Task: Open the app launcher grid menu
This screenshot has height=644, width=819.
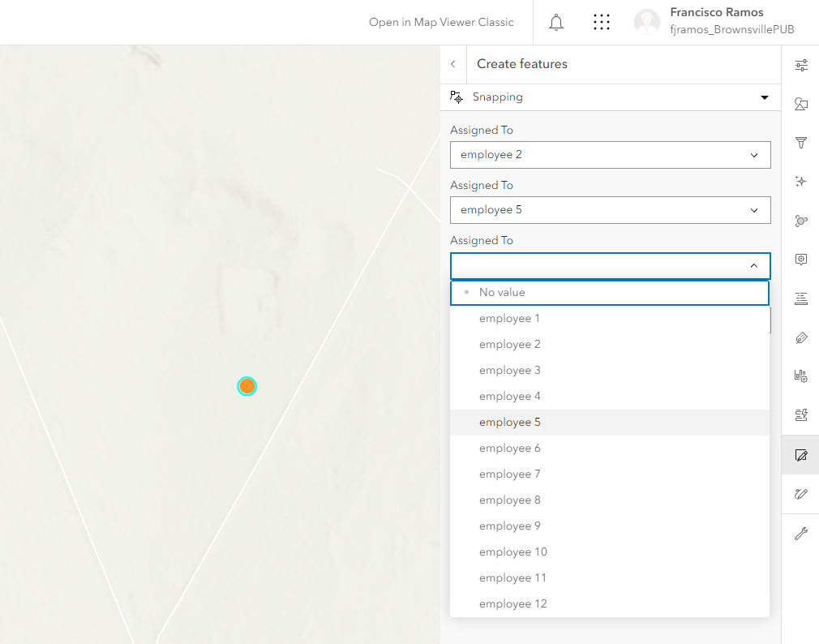Action: tap(601, 22)
